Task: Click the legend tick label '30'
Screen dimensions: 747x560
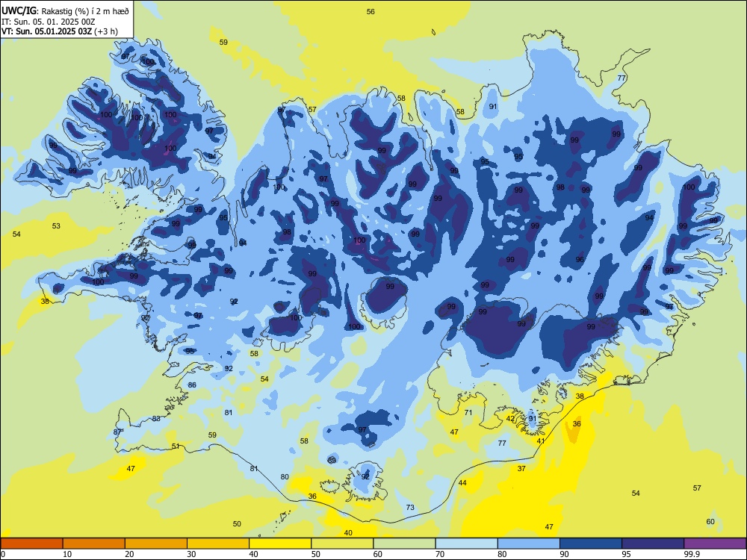Action: pyautogui.click(x=191, y=554)
